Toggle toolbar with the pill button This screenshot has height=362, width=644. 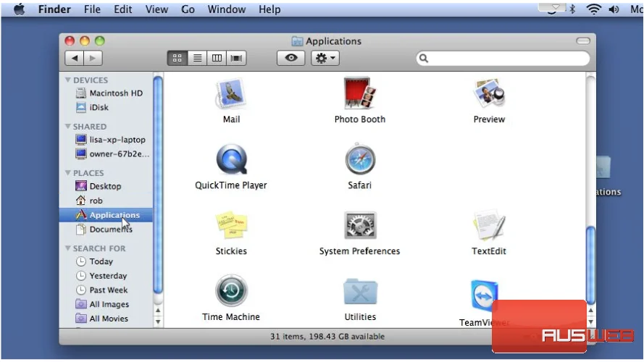pos(583,41)
